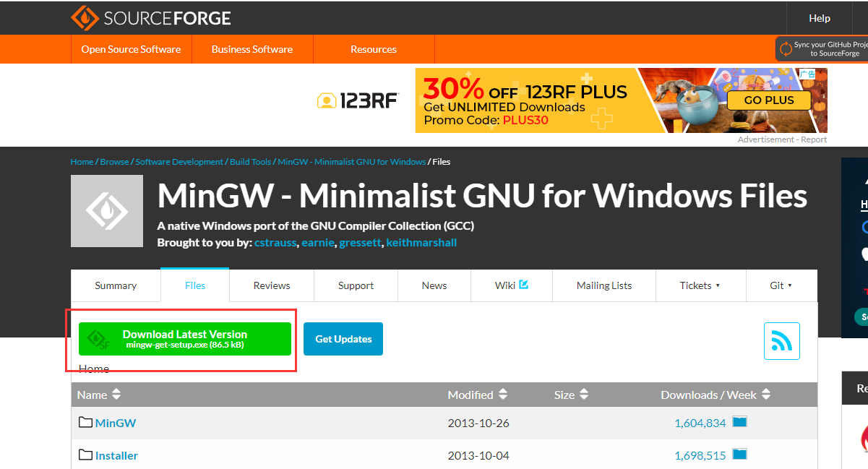Switch to the Reviews tab
The image size is (868, 469).
[x=272, y=285]
